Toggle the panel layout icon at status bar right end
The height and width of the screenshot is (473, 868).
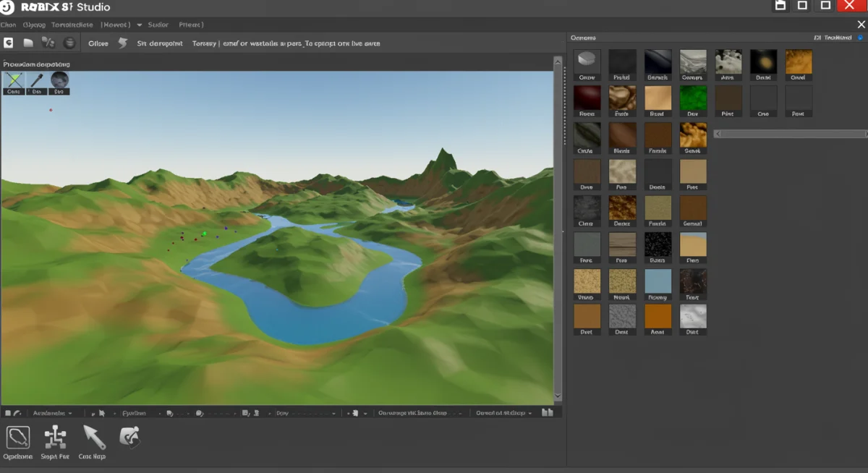pos(548,413)
